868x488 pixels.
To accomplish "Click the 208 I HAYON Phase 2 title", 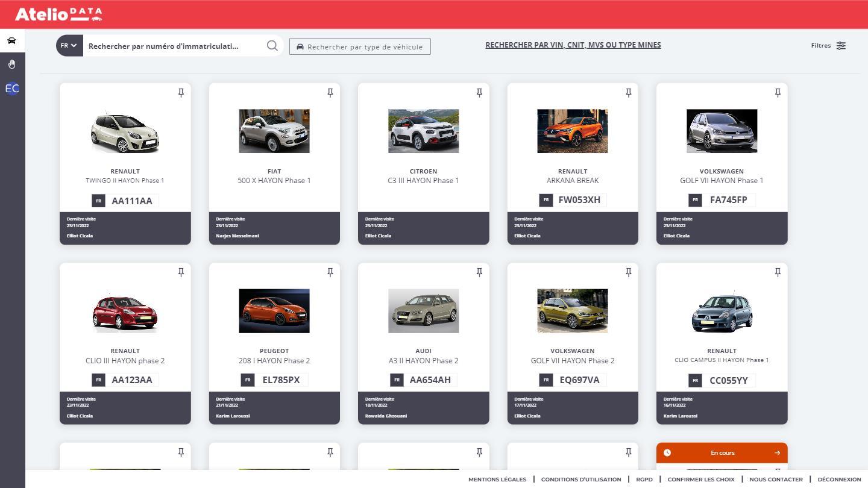I will click(x=274, y=361).
